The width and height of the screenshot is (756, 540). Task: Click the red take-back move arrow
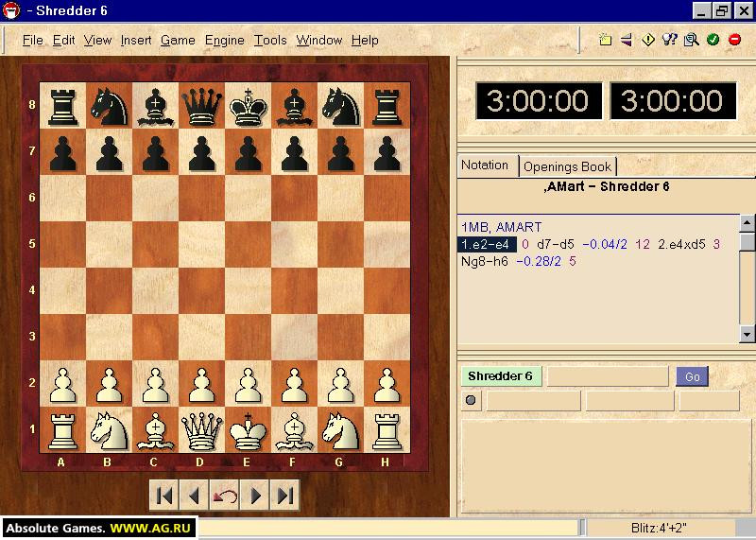point(224,496)
